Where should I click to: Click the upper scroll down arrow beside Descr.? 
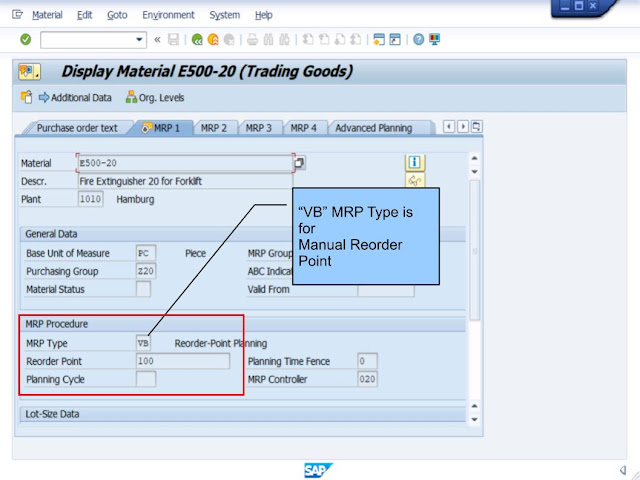pos(474,171)
